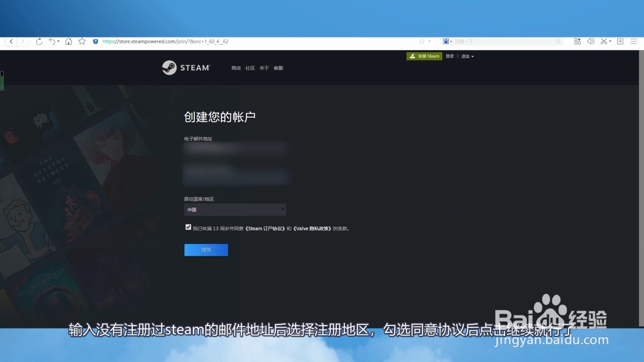644x362 pixels.
Task: Open the browser hamburger menu
Action: point(634,41)
